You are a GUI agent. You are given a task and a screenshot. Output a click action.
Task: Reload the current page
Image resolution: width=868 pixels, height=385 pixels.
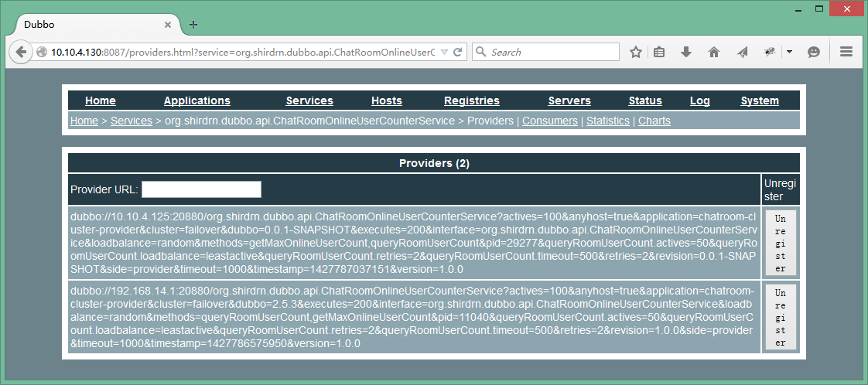458,52
